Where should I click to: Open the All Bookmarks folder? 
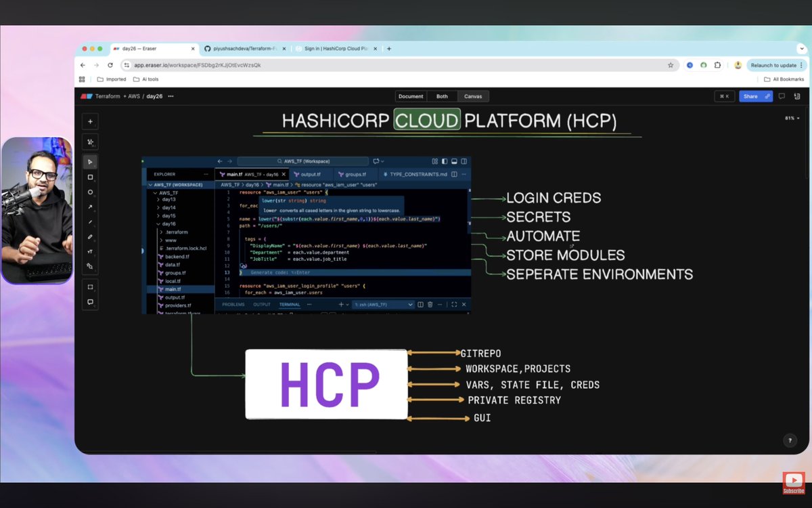coord(784,79)
